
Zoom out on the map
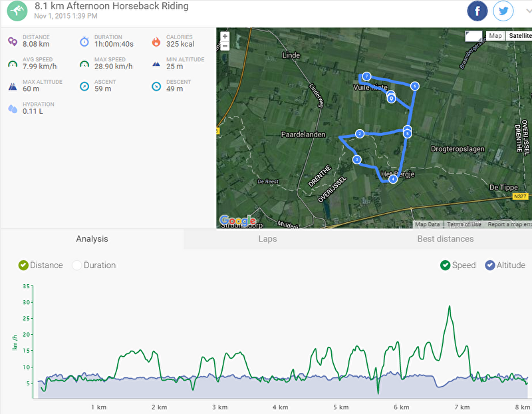click(225, 46)
